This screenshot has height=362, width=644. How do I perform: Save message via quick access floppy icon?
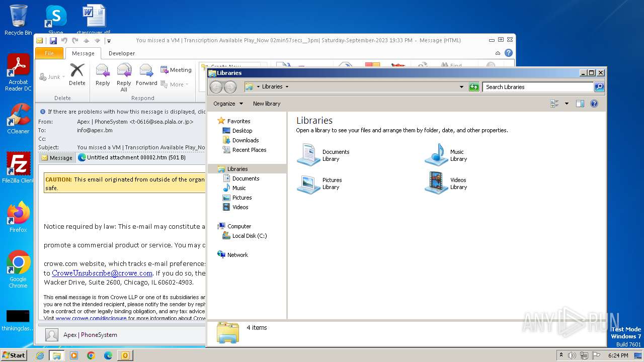click(x=53, y=41)
